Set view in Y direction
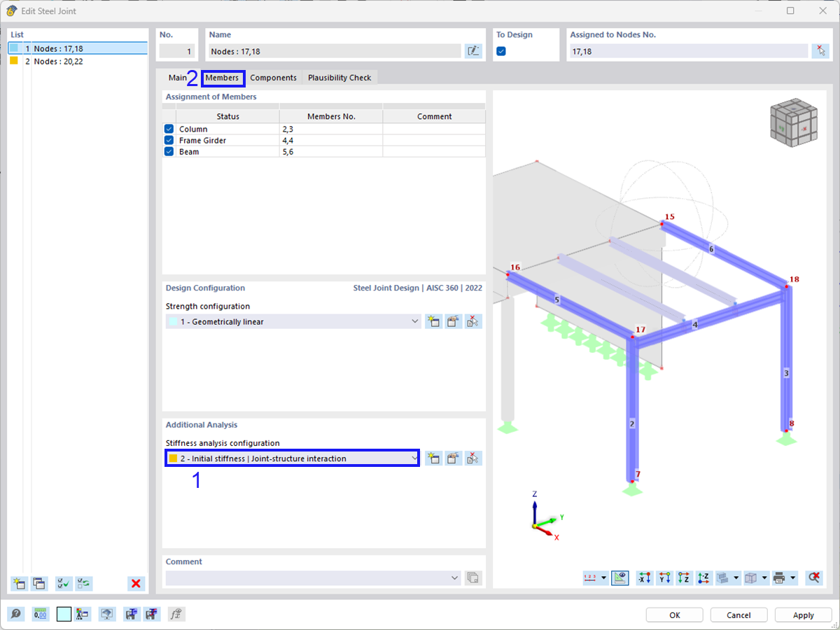Image resolution: width=840 pixels, height=630 pixels. [x=664, y=577]
